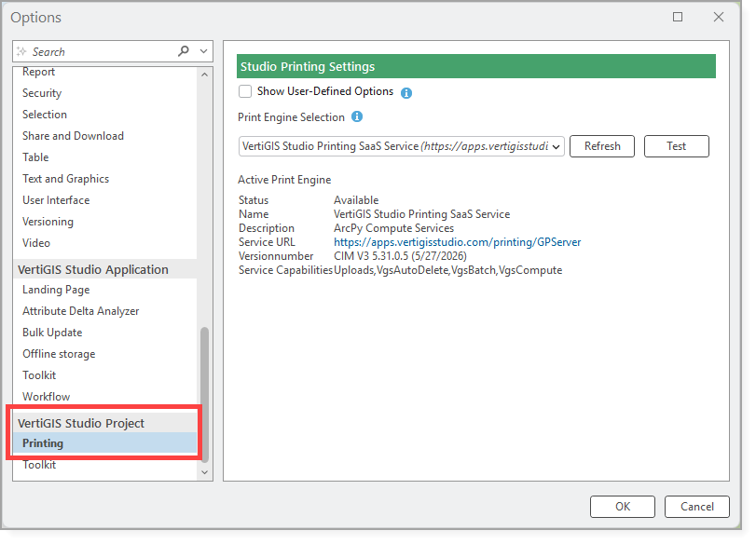Select Toolkit under VertiGIS Studio Project
Image resolution: width=756 pixels, height=544 pixels.
tap(39, 465)
